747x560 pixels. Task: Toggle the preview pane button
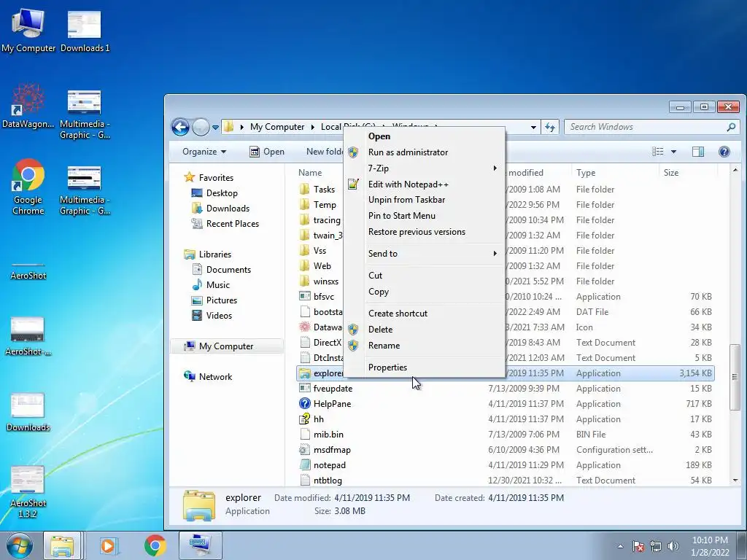click(698, 152)
